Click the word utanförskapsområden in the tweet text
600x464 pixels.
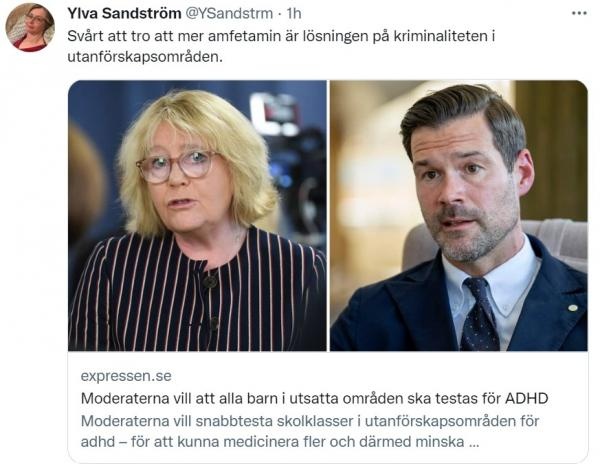point(143,57)
